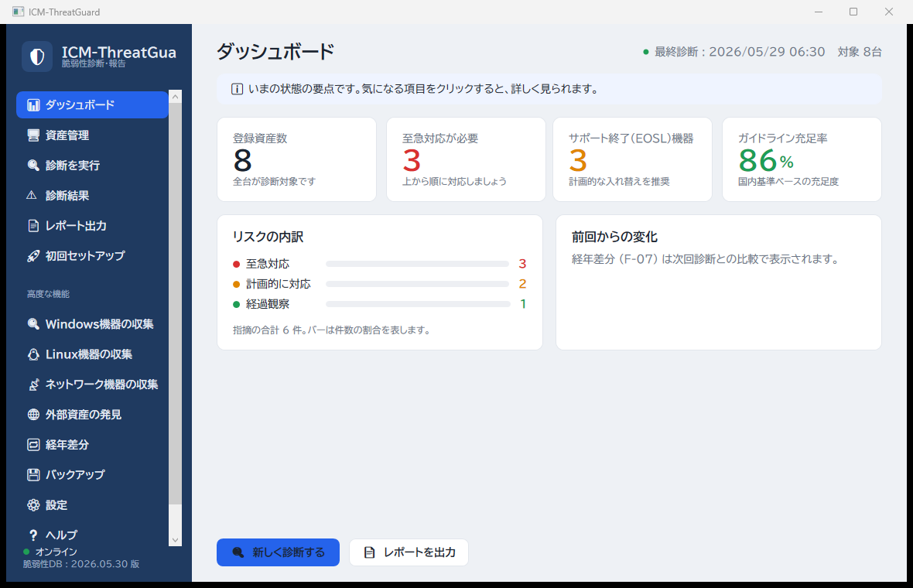Image resolution: width=913 pixels, height=588 pixels.
Task: Open the バックアップ page
Action: tap(92, 475)
